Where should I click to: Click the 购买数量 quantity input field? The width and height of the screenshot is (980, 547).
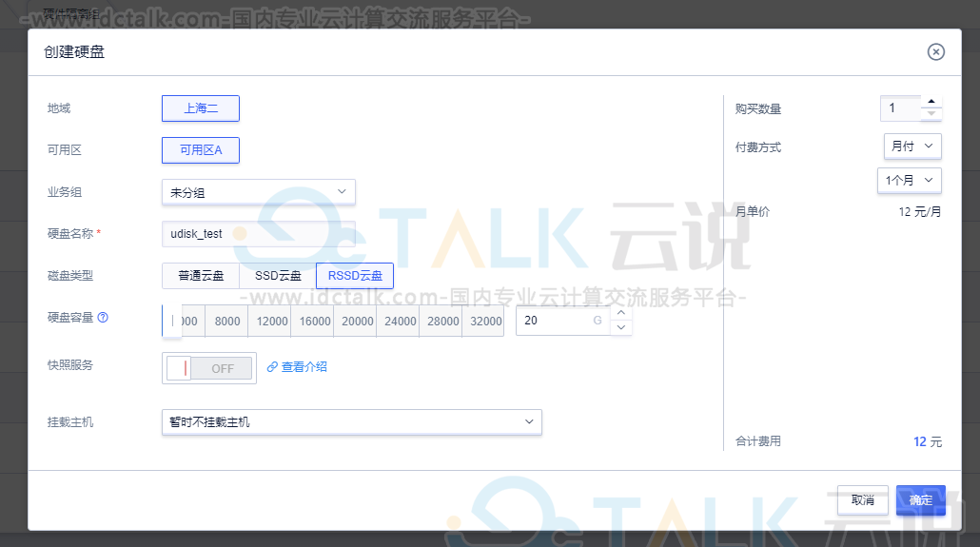click(901, 108)
